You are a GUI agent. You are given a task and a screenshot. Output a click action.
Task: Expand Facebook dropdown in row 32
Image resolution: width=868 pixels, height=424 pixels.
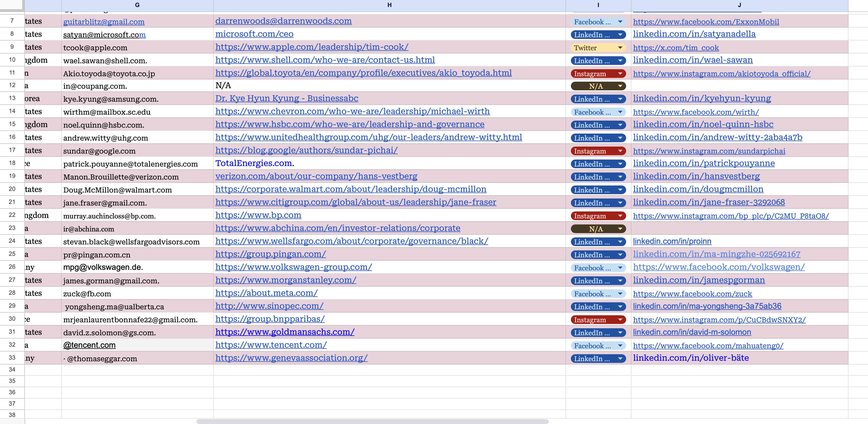click(620, 346)
